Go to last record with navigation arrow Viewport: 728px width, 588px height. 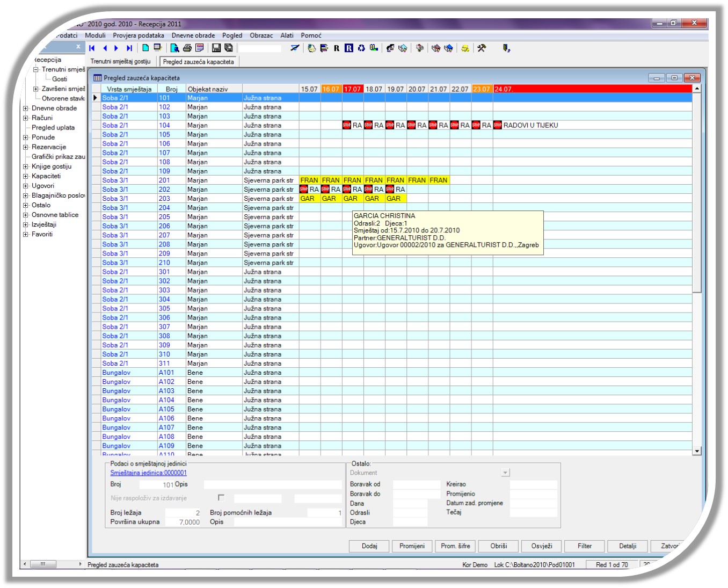(x=129, y=48)
